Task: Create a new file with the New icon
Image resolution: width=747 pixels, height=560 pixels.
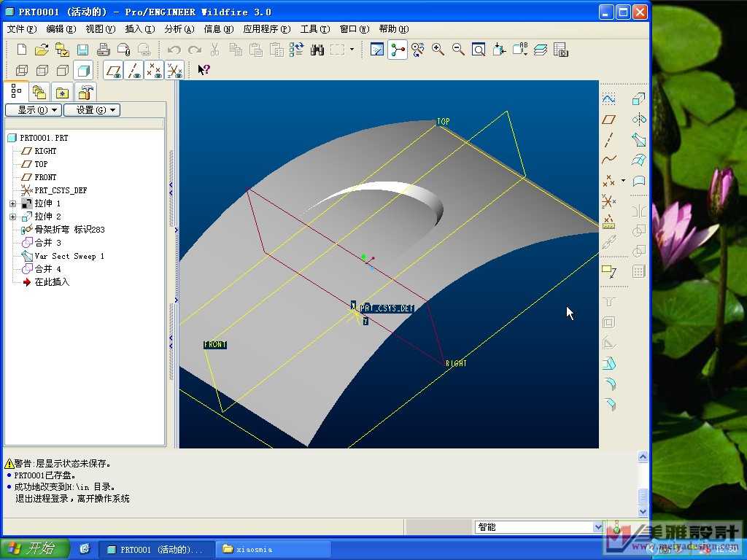Action: tap(21, 50)
